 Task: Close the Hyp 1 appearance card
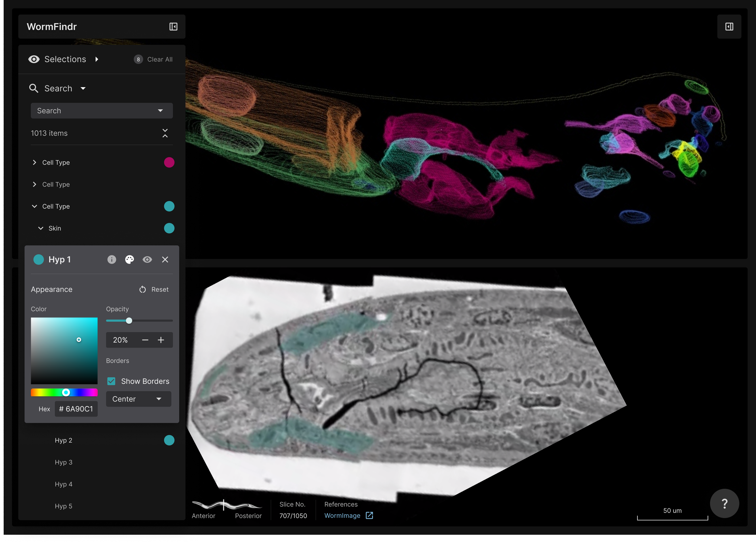point(165,259)
